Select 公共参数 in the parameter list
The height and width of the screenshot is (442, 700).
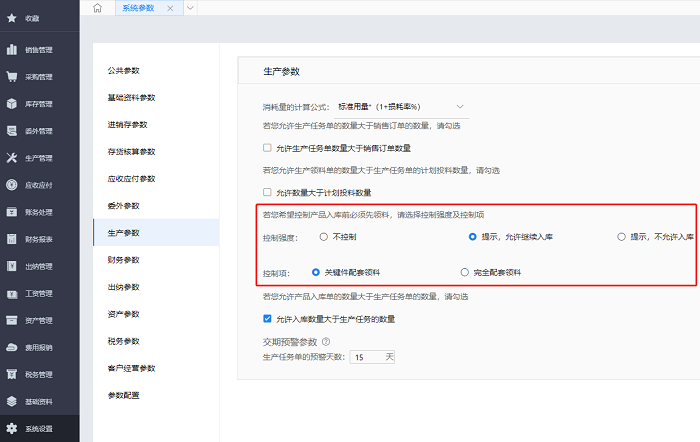point(124,70)
